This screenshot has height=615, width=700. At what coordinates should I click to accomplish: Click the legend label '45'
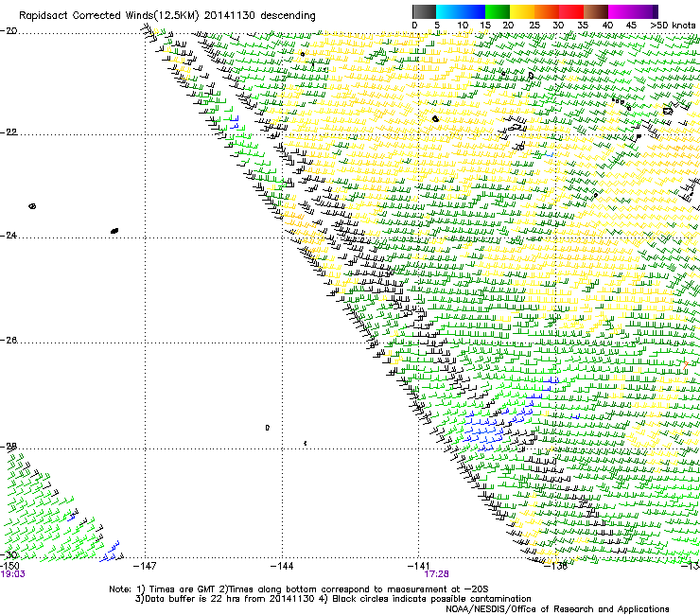pyautogui.click(x=631, y=26)
